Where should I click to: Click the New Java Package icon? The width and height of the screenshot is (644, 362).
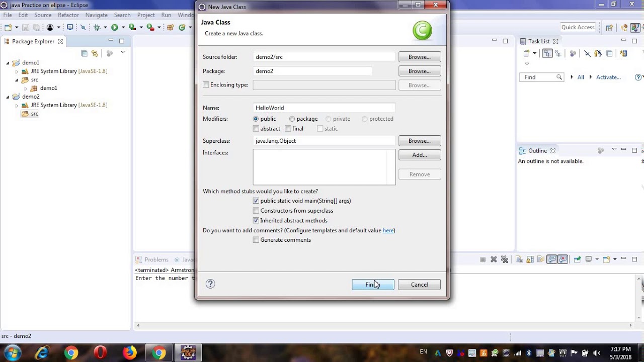[x=171, y=27]
